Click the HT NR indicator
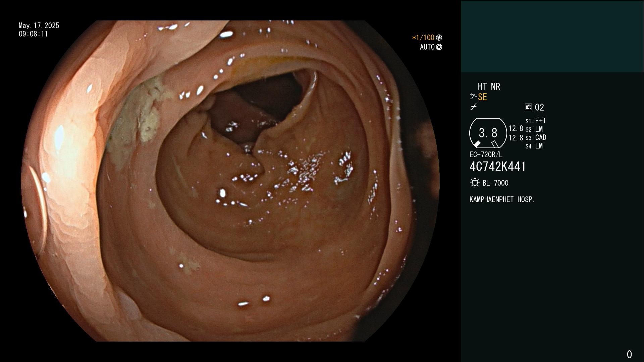The width and height of the screenshot is (644, 362). 489,86
